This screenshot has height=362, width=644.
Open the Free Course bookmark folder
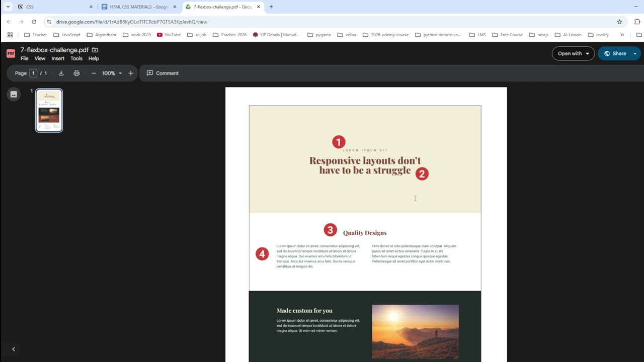507,35
